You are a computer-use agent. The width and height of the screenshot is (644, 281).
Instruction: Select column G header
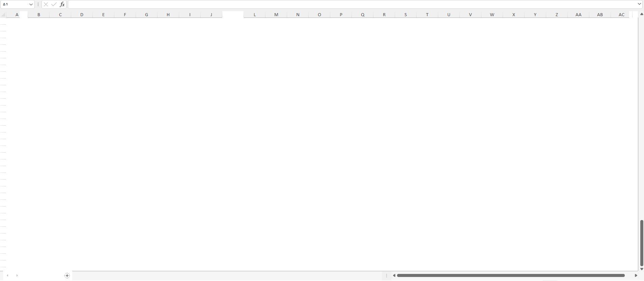pos(147,14)
